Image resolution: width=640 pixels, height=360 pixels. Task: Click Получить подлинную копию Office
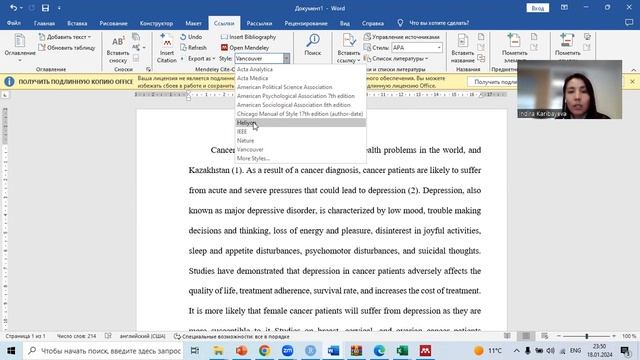coord(75,82)
